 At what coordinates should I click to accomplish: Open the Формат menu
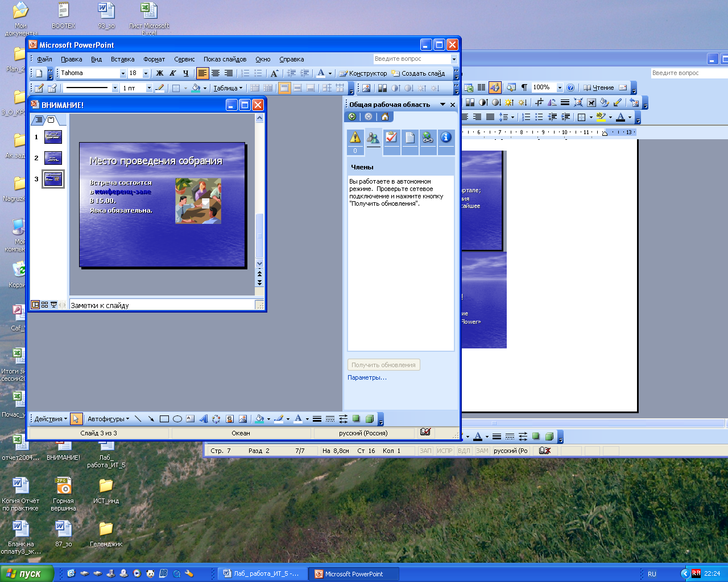coord(154,59)
